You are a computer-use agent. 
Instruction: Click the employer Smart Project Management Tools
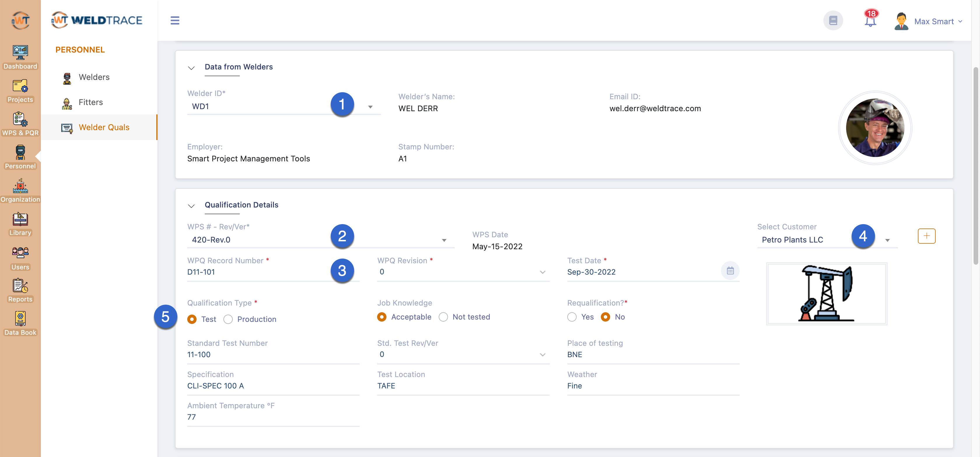tap(249, 159)
